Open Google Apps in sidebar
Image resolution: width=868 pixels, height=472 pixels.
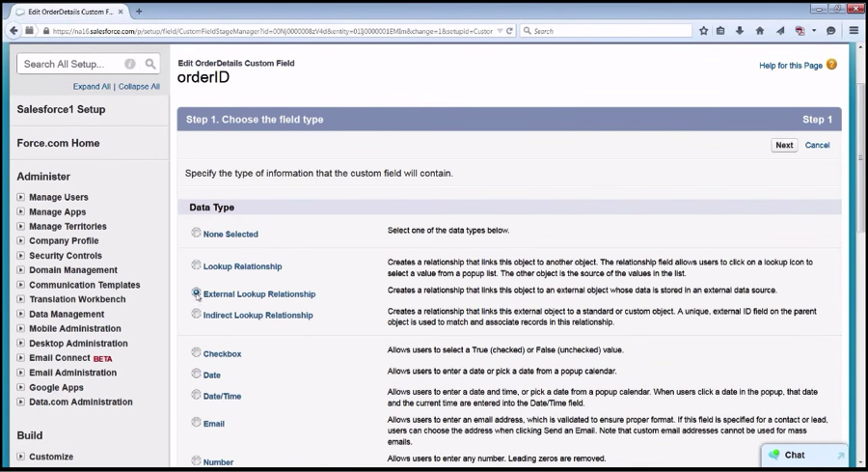click(x=57, y=388)
